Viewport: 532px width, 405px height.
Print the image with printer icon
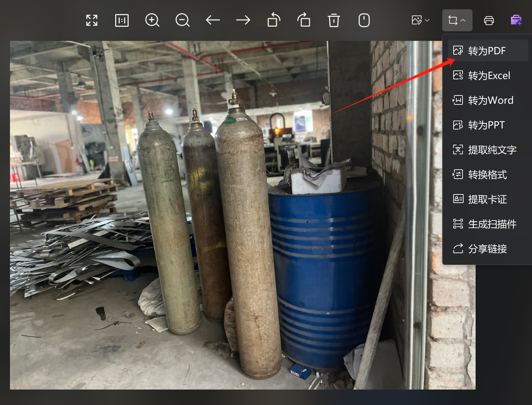coord(489,21)
